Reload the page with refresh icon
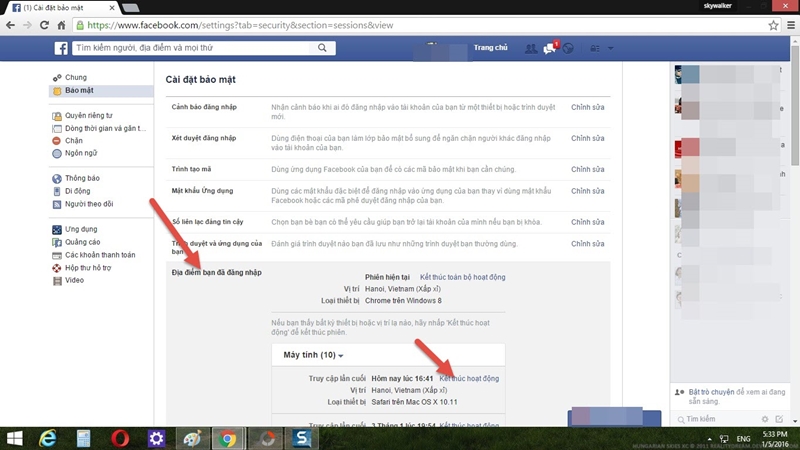Viewport: 800px width, 450px height. tap(44, 25)
